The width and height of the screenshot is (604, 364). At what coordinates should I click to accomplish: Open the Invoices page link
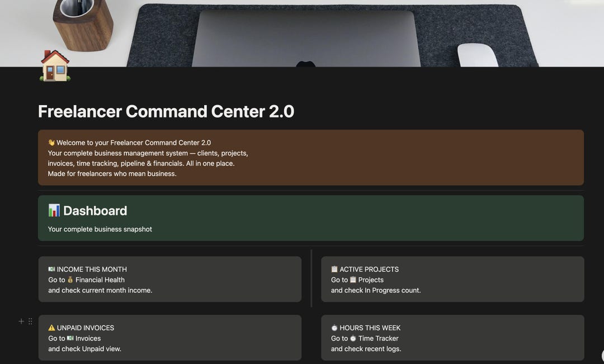pos(83,338)
